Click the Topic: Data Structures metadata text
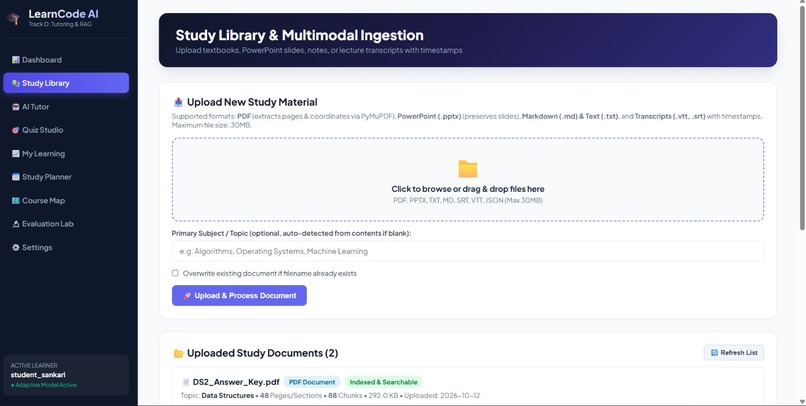The width and height of the screenshot is (806, 406). coord(217,396)
